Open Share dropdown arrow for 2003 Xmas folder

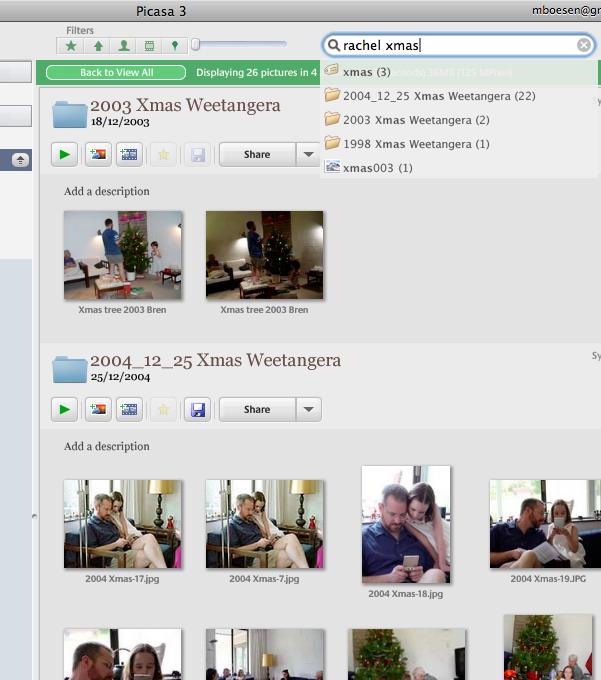(x=309, y=154)
